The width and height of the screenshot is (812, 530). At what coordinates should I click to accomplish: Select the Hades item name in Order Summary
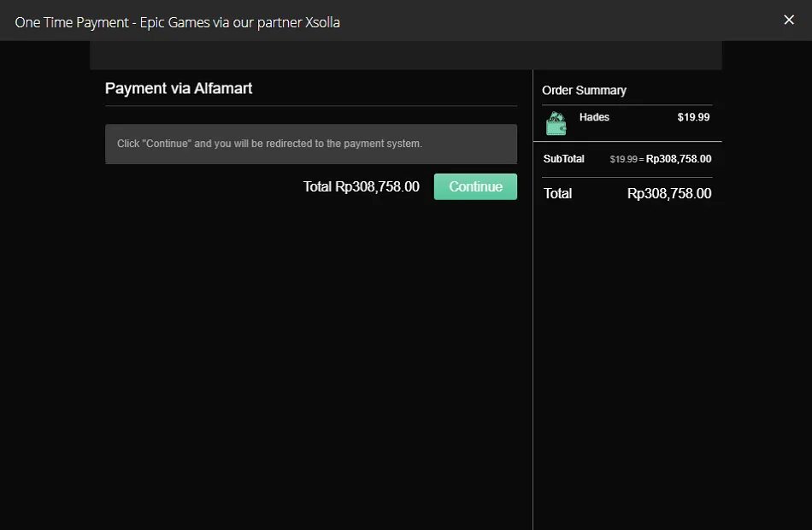pyautogui.click(x=594, y=117)
